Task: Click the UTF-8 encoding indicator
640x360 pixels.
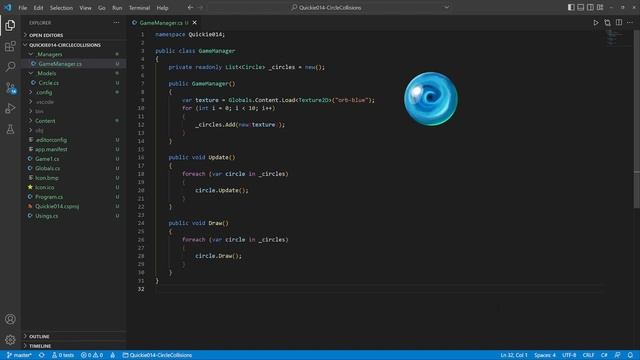Action: click(569, 355)
